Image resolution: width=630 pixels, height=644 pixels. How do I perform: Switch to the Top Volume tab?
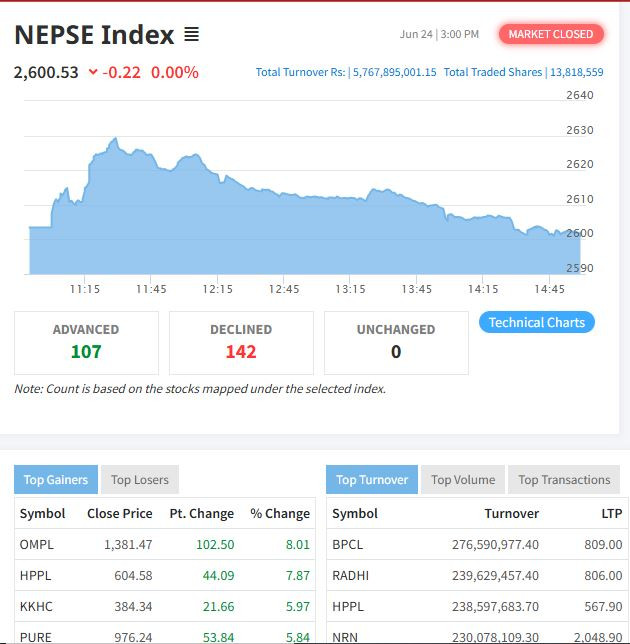tap(463, 480)
